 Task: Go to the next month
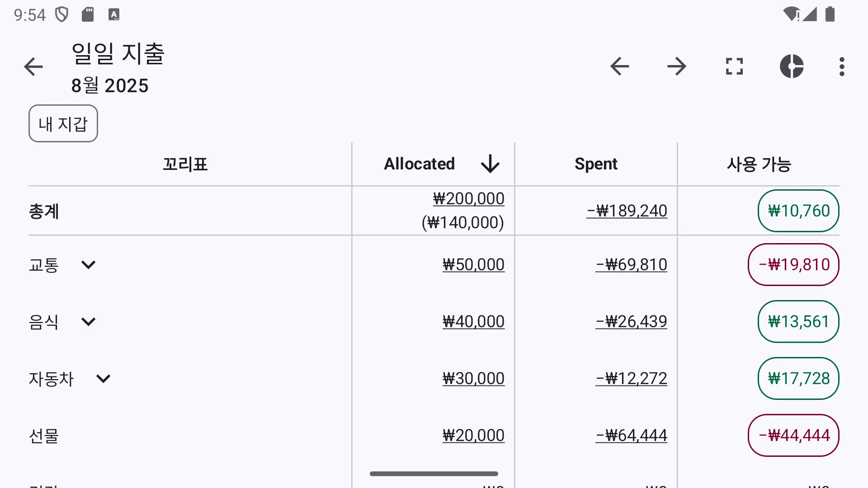click(677, 66)
